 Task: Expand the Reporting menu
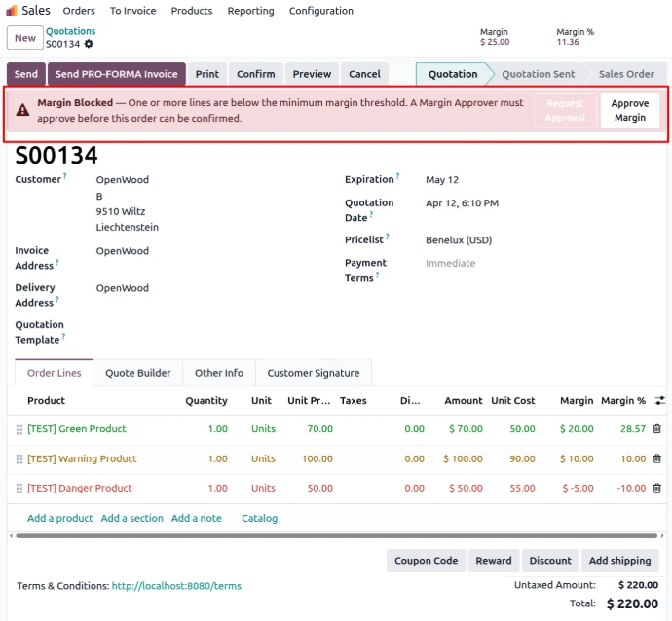[250, 11]
